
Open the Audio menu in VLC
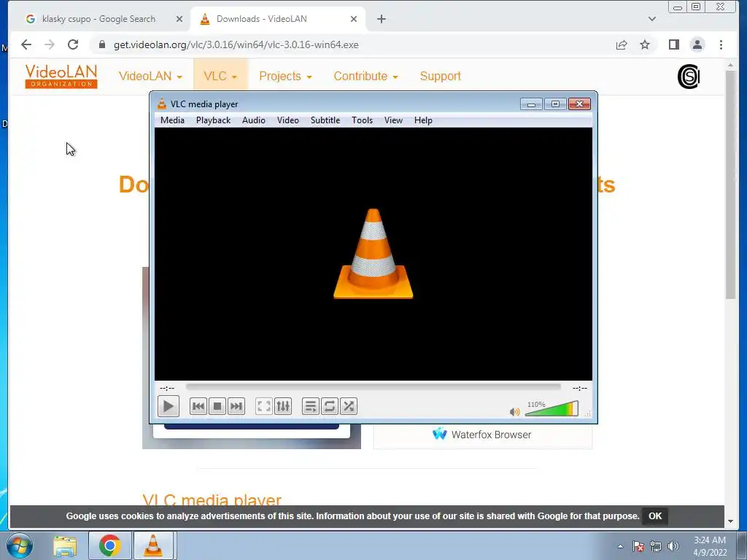[253, 120]
